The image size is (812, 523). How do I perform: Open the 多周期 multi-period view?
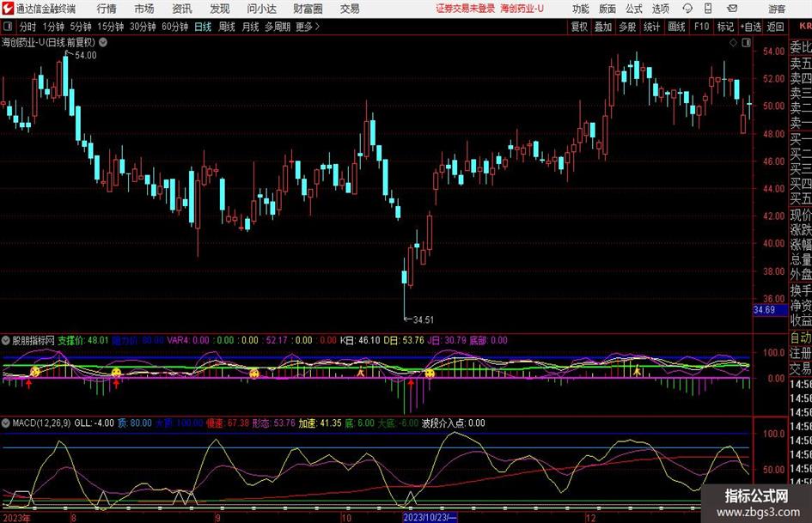pyautogui.click(x=277, y=27)
